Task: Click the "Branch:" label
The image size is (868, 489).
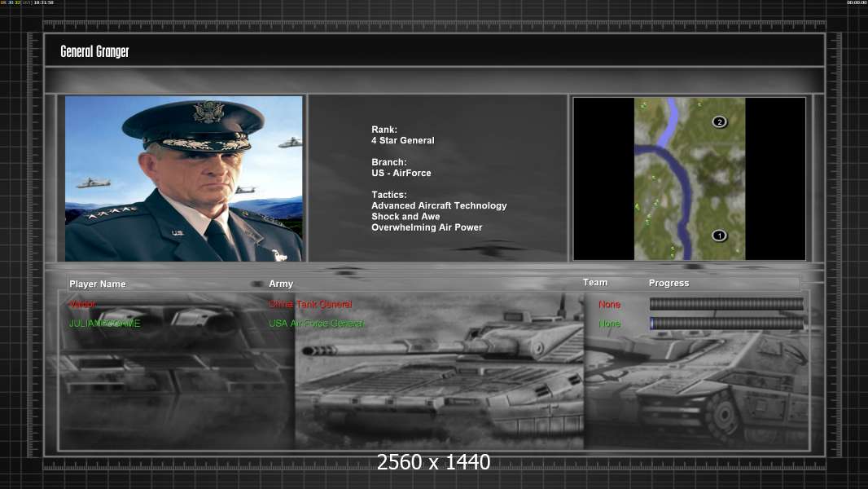Action: pyautogui.click(x=389, y=162)
